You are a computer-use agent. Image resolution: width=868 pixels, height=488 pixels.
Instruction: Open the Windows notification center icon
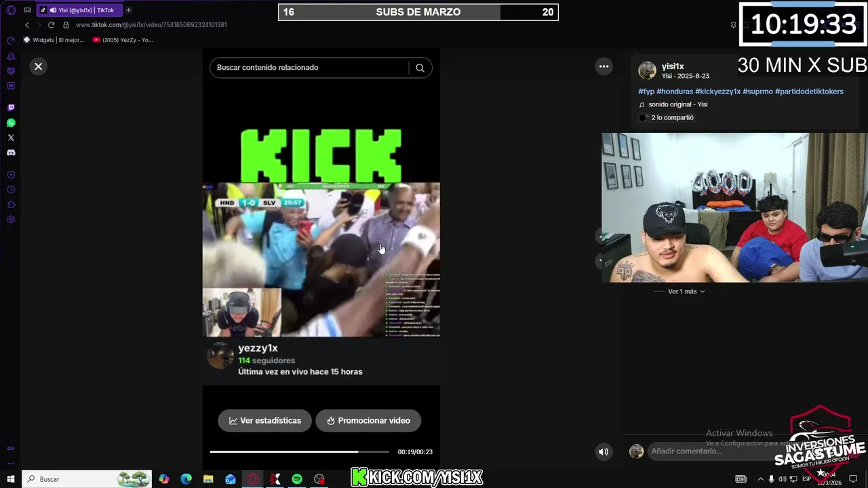pyautogui.click(x=853, y=479)
